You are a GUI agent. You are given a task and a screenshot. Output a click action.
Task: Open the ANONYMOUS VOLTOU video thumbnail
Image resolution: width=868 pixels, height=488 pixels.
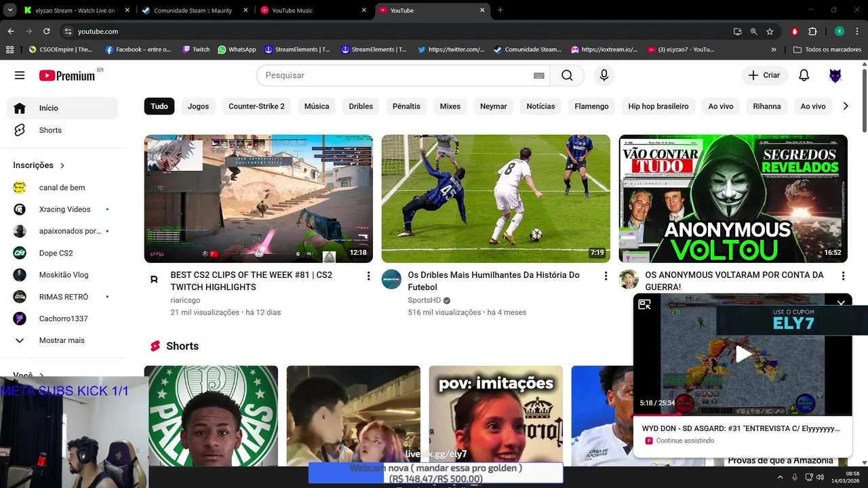(x=733, y=199)
